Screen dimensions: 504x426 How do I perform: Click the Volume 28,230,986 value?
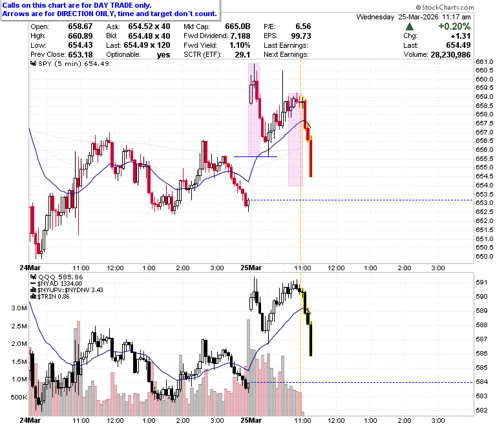coord(450,55)
